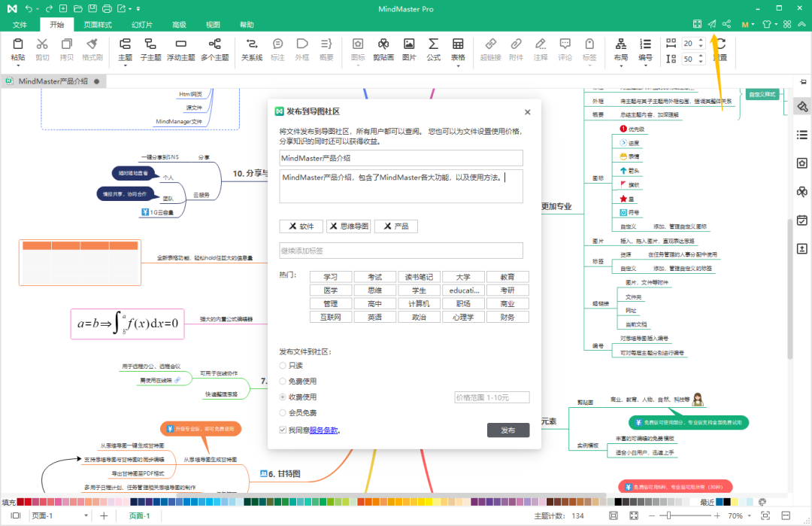Add the popular tag 心理学

(x=463, y=317)
